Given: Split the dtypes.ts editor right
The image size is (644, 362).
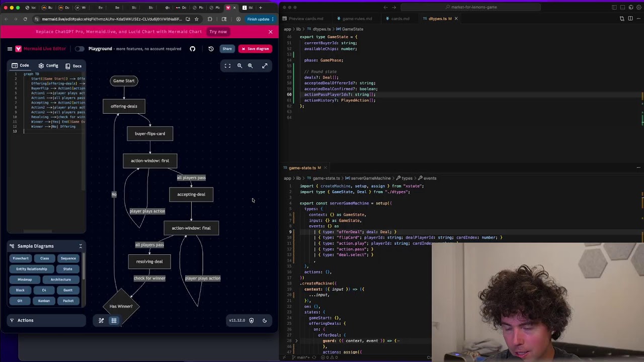Looking at the screenshot, I should tap(630, 19).
